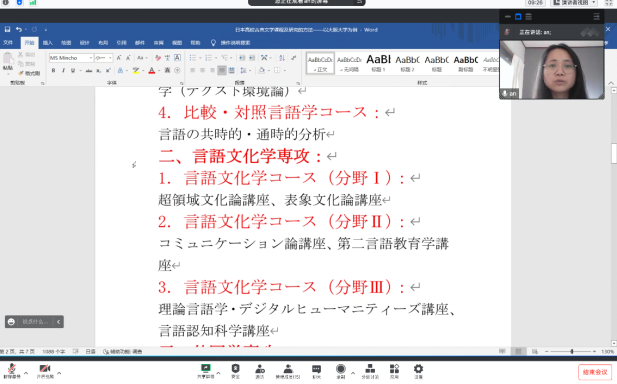
Task: Click the Save icon in title bar
Action: (x=7, y=30)
